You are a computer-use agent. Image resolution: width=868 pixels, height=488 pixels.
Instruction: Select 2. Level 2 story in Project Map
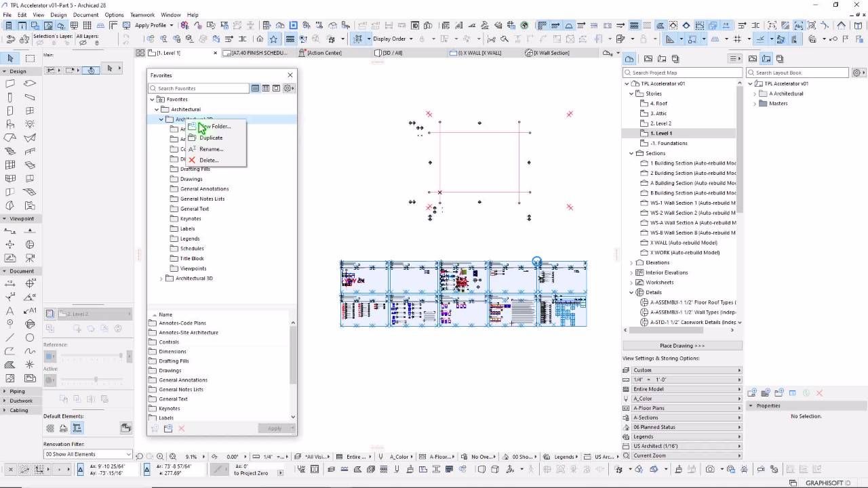[660, 123]
